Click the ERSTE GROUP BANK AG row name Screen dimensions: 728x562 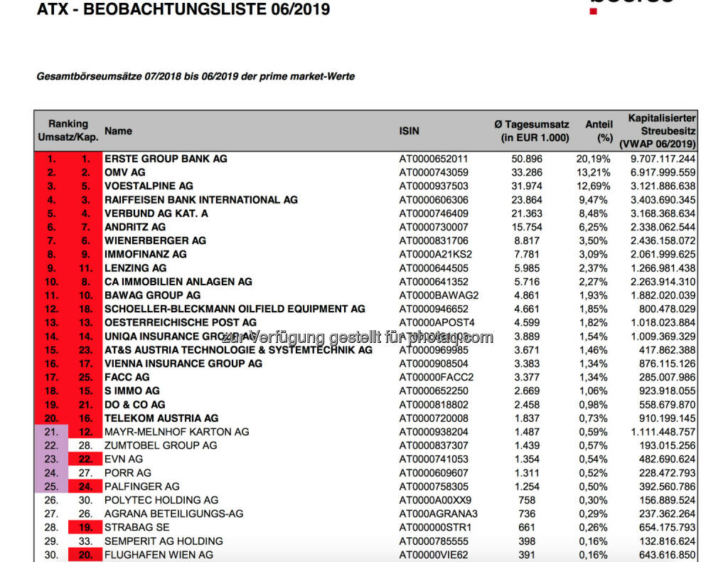166,159
